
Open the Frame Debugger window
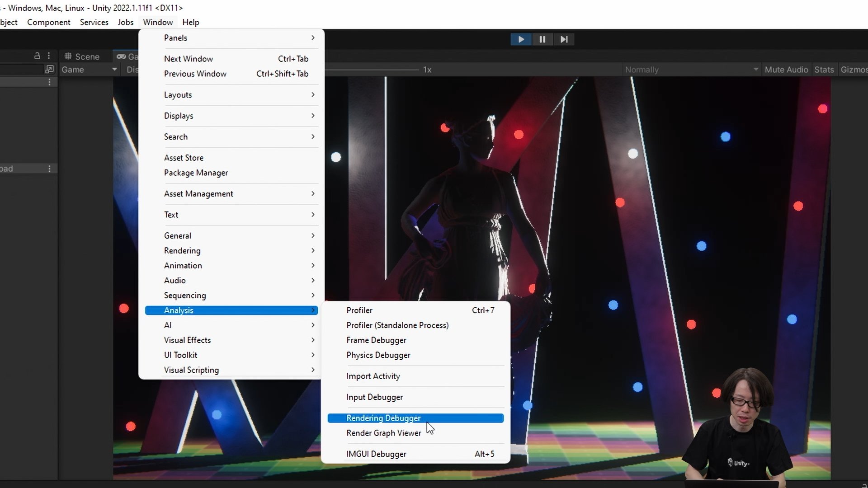click(376, 340)
